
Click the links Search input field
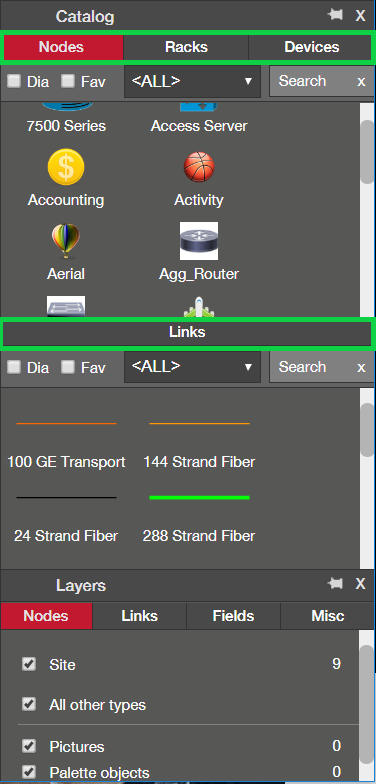(312, 367)
